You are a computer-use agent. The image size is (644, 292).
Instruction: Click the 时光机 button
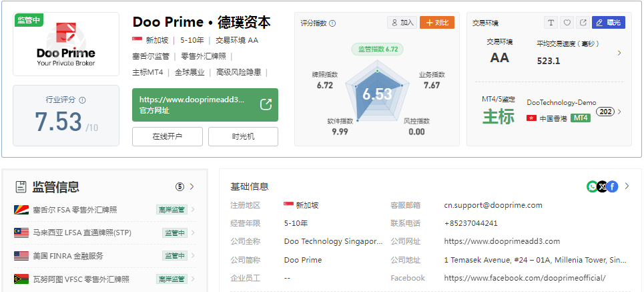tap(243, 136)
